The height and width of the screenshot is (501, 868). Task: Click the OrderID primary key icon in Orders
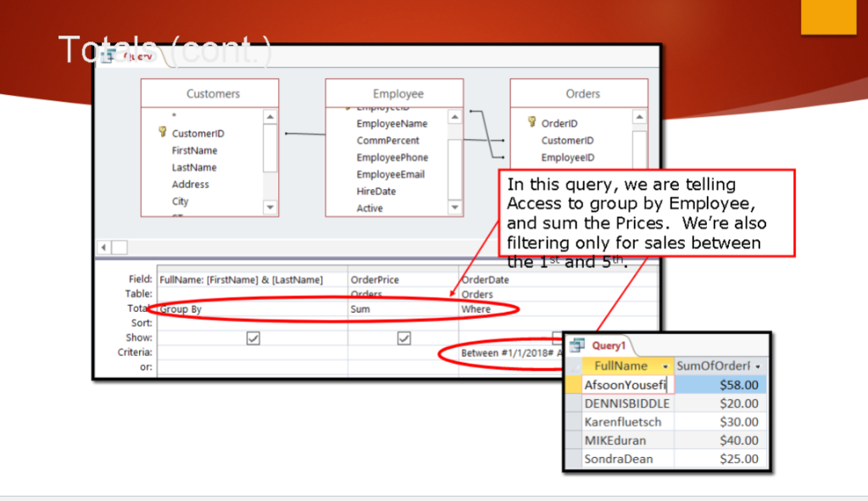tap(531, 122)
